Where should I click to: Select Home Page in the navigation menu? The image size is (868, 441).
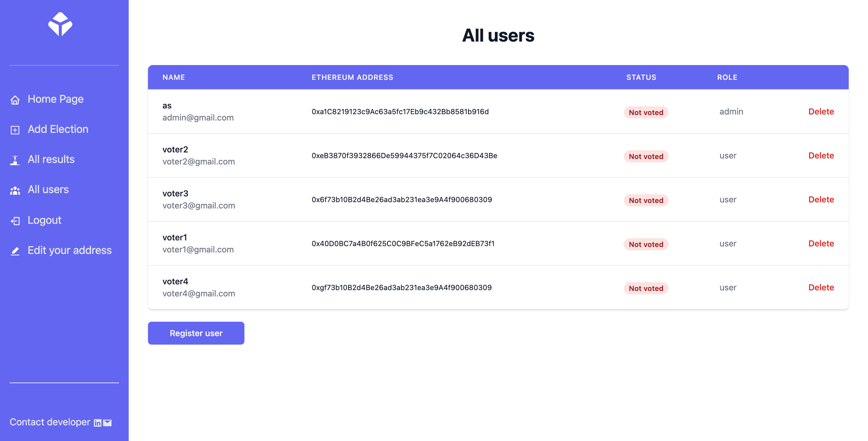tap(55, 99)
